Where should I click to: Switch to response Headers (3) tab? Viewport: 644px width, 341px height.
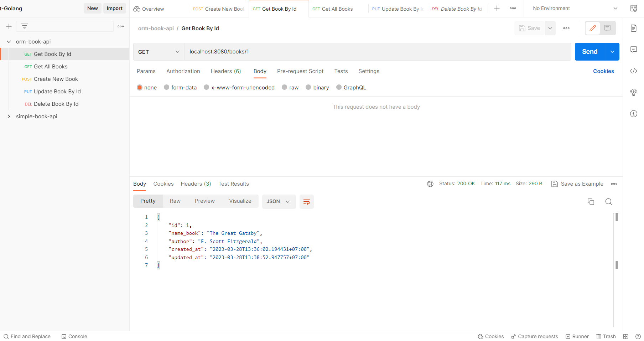(196, 184)
